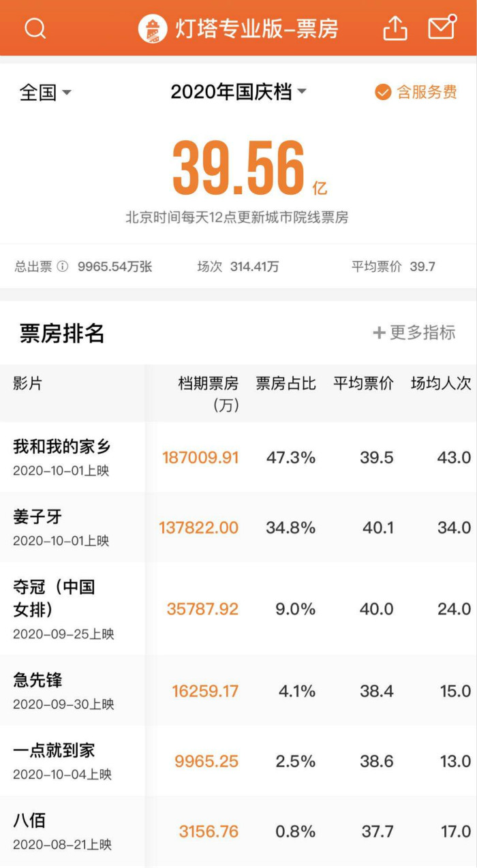477x868 pixels.
Task: Tap the share upload icon
Action: pyautogui.click(x=395, y=29)
